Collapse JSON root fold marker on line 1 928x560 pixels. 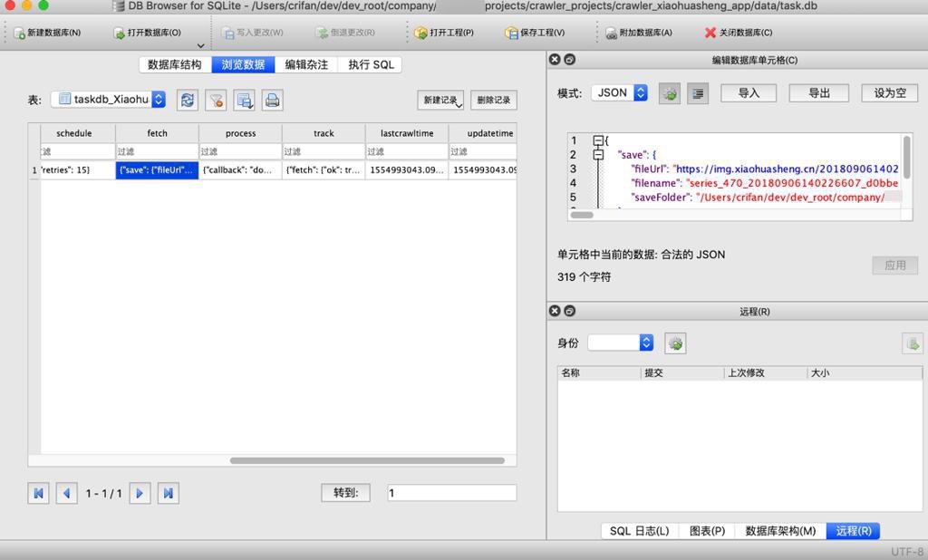[x=598, y=140]
